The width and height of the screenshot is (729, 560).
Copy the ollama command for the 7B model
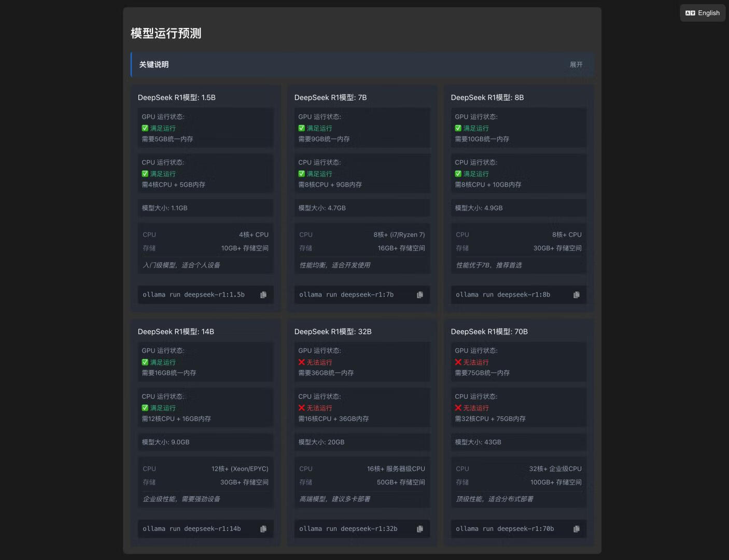(420, 295)
